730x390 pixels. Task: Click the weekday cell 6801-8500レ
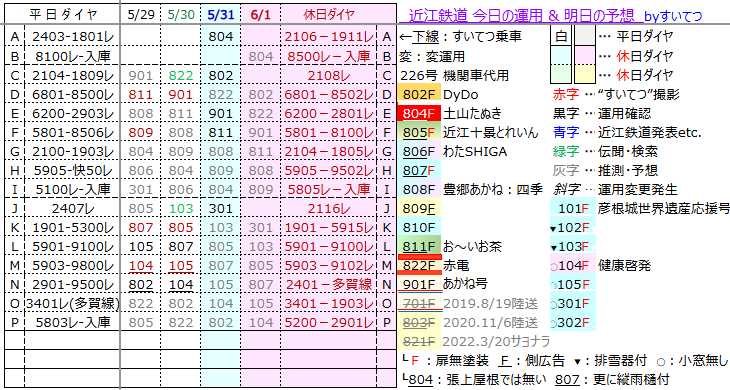73,94
